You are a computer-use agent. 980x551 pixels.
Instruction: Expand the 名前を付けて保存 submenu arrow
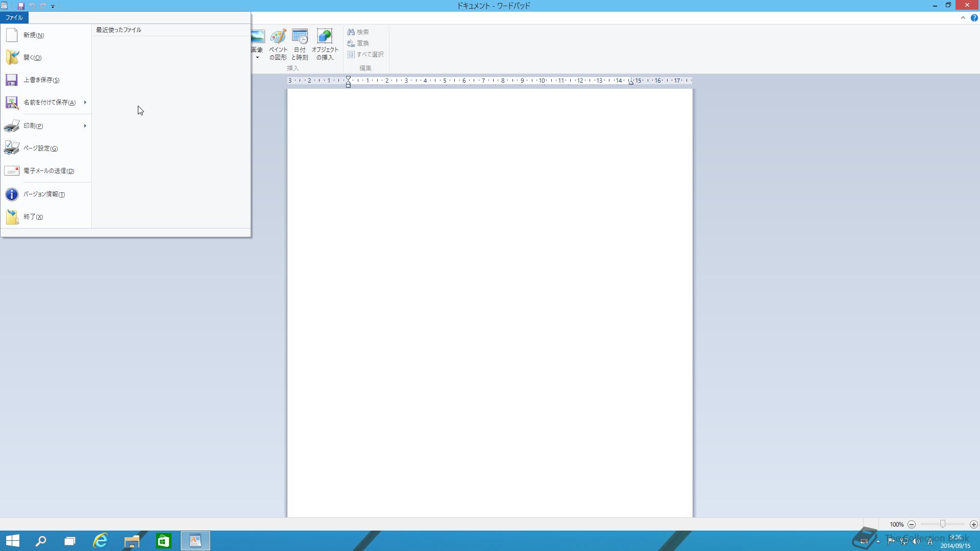click(85, 103)
